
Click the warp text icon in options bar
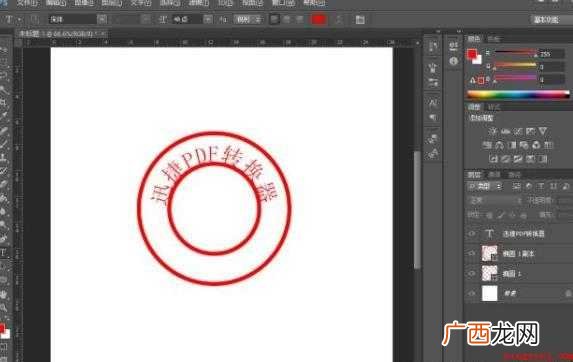pos(339,20)
